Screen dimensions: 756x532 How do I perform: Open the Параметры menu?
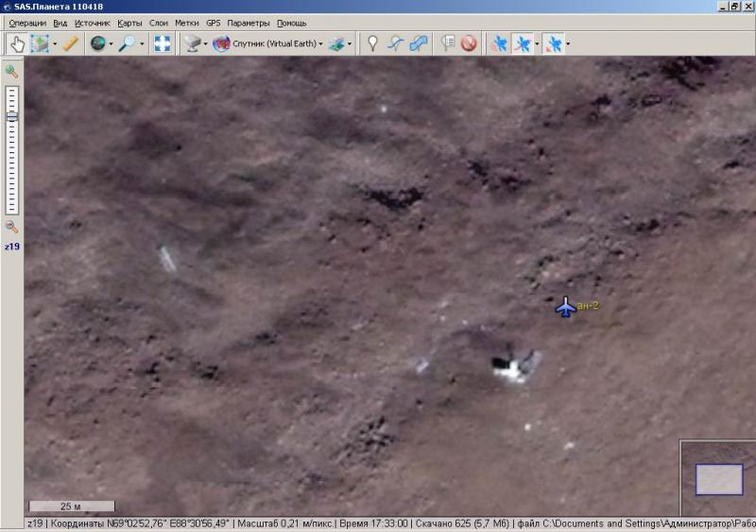[248, 23]
